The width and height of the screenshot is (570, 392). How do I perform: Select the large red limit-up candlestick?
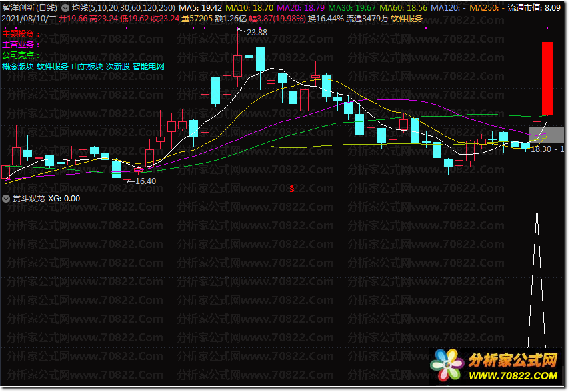point(547,79)
